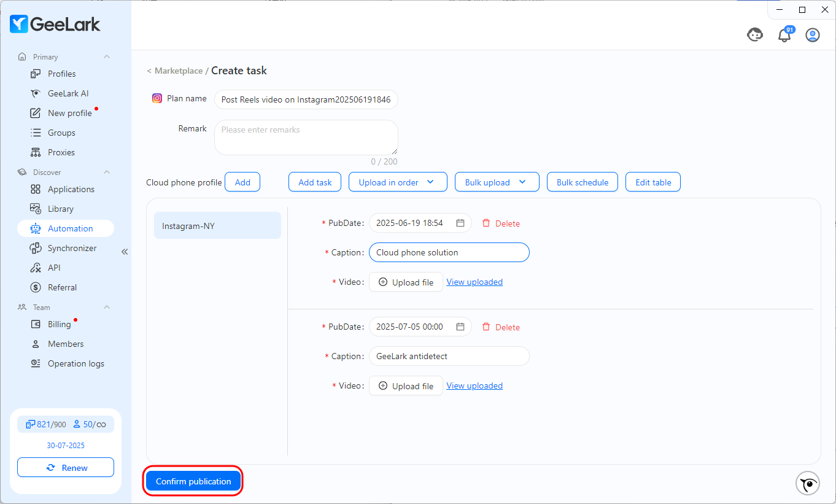Delete the 2025-07-05 task
836x504 pixels.
point(501,327)
